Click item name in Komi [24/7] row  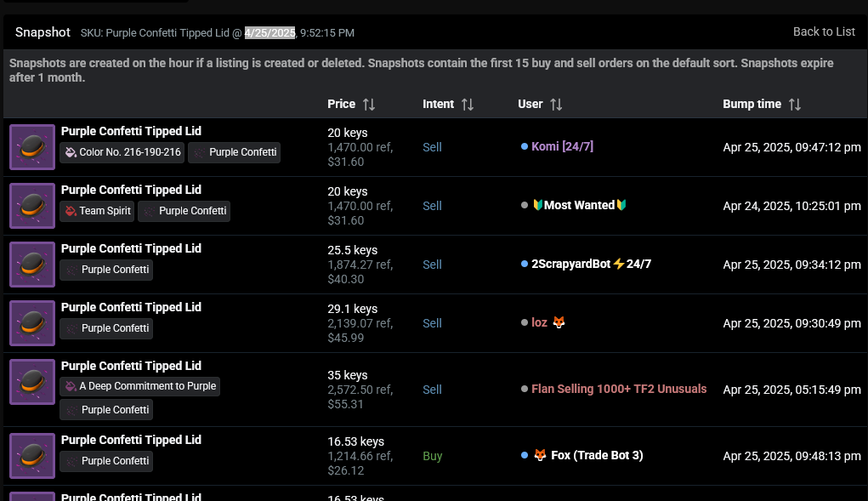[131, 131]
